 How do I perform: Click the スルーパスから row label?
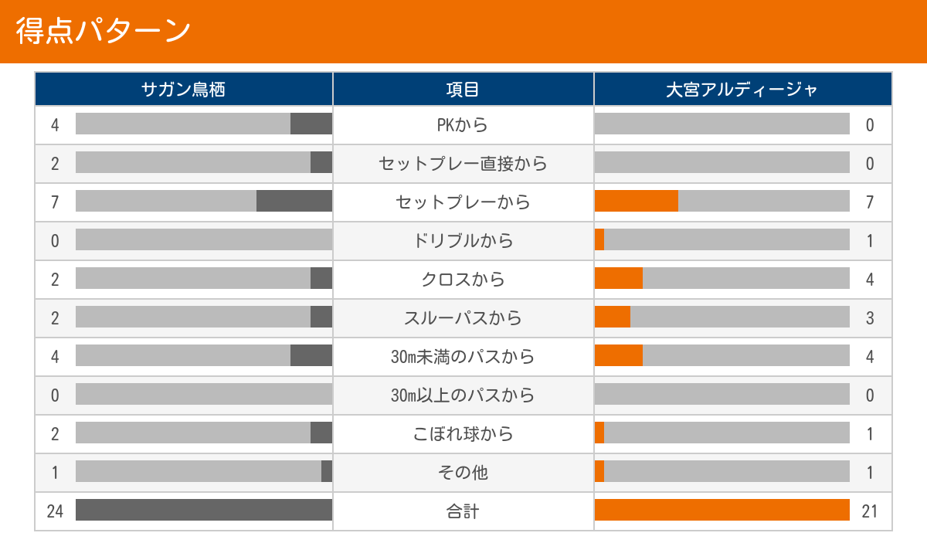(463, 318)
